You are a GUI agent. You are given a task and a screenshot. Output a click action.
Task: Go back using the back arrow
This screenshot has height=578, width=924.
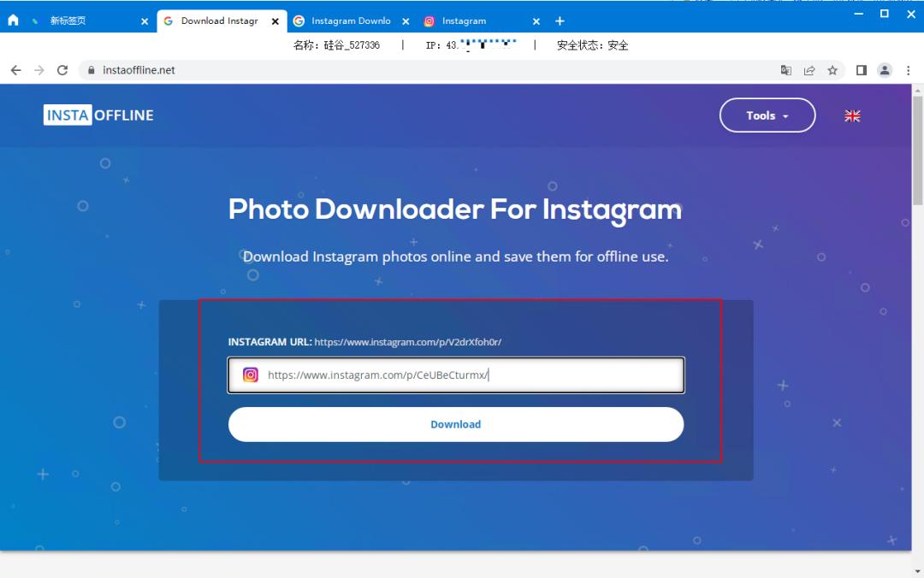(x=15, y=70)
